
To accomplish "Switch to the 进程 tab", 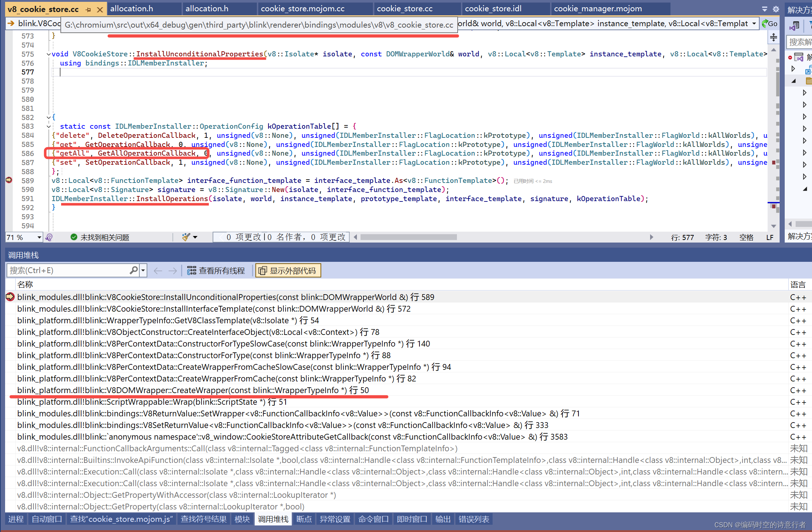I will (x=16, y=519).
